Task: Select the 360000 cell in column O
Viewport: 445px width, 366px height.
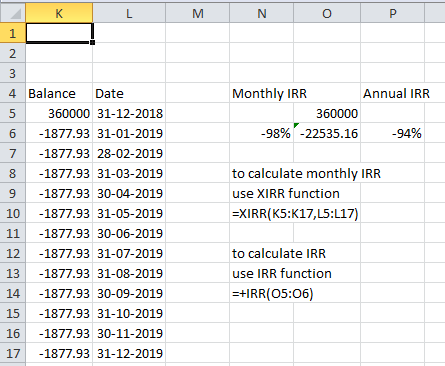Action: click(327, 113)
